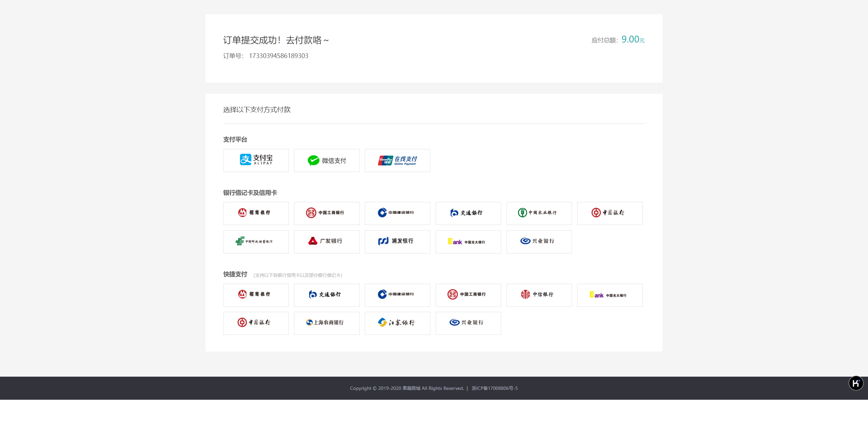Choose 浦发银行 bank option
The width and height of the screenshot is (868, 434).
397,242
